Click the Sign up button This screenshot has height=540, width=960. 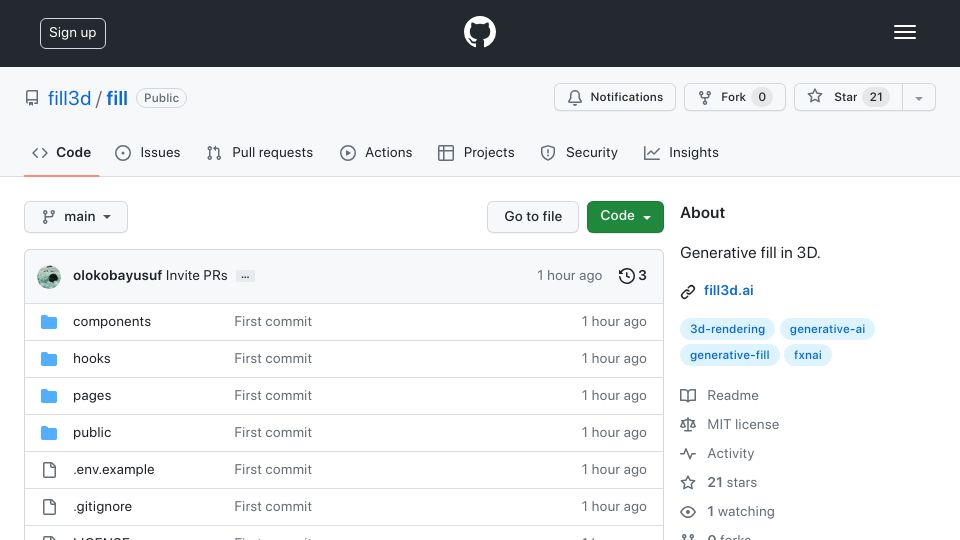tap(73, 33)
